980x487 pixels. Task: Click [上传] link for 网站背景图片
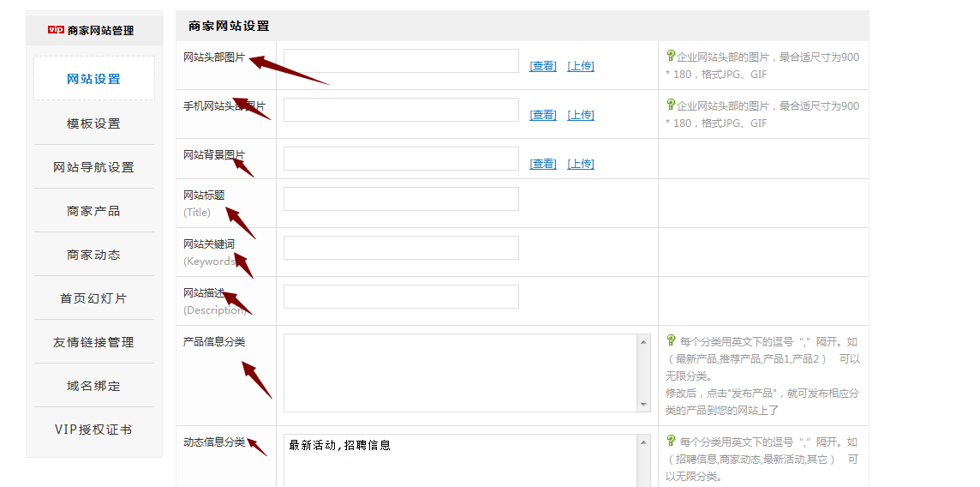(580, 164)
